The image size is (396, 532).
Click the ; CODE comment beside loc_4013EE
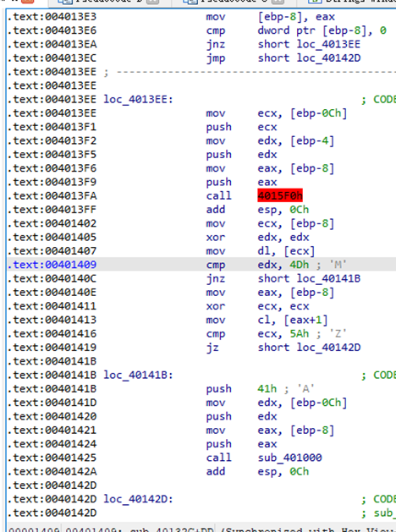pyautogui.click(x=379, y=100)
